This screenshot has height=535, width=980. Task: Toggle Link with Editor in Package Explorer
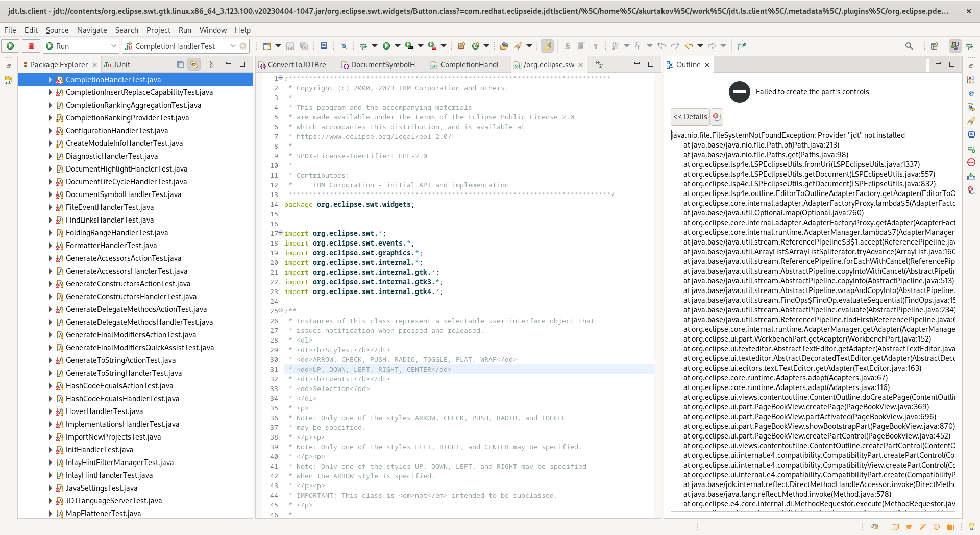(193, 65)
